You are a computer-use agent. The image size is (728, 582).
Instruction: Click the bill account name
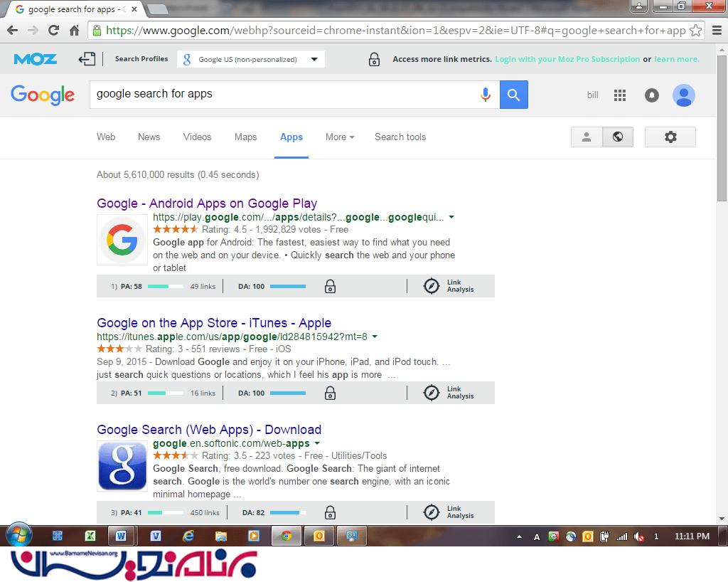pos(592,95)
